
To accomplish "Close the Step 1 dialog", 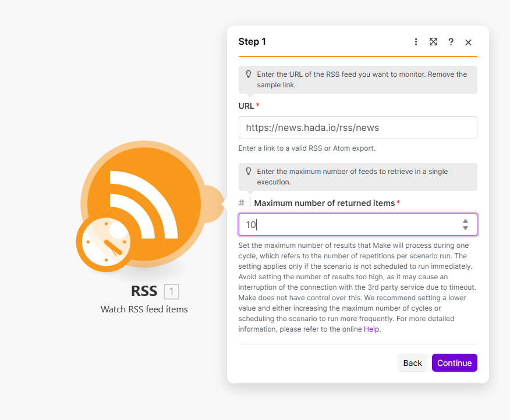I will [x=468, y=42].
